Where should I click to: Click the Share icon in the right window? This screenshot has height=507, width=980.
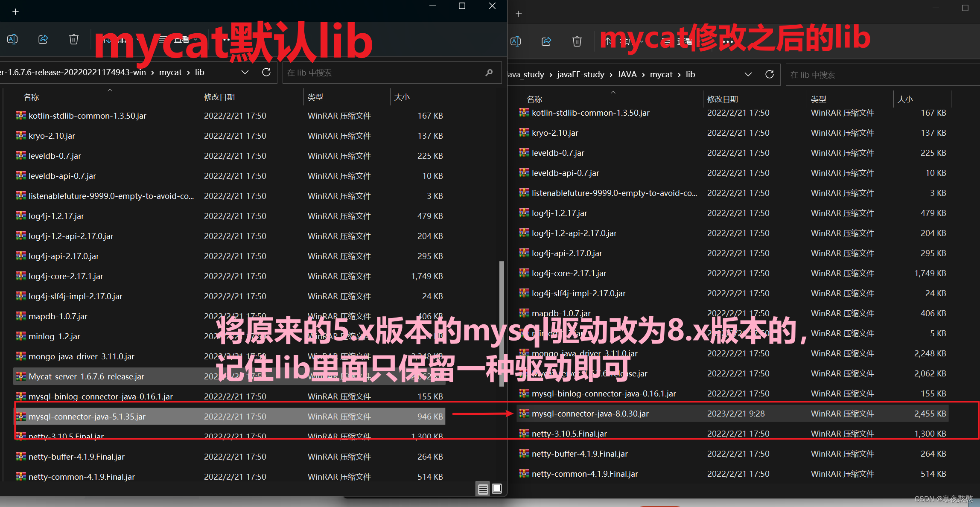click(546, 41)
